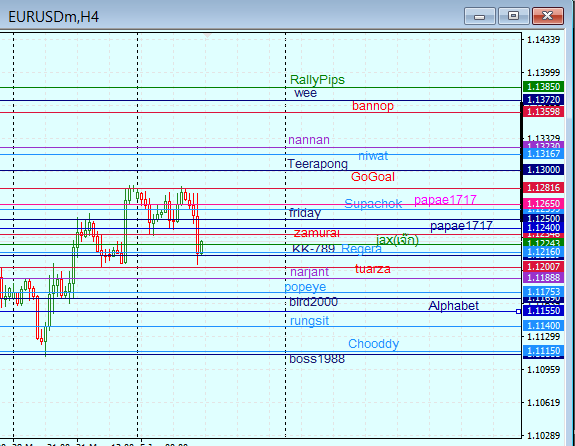Select the rungsit label
The image size is (575, 446).
310,321
